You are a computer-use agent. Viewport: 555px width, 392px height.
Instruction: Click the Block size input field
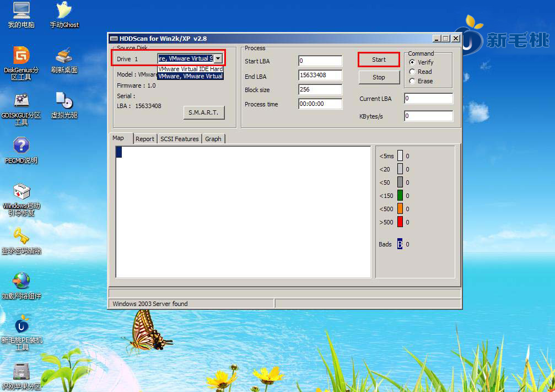320,89
